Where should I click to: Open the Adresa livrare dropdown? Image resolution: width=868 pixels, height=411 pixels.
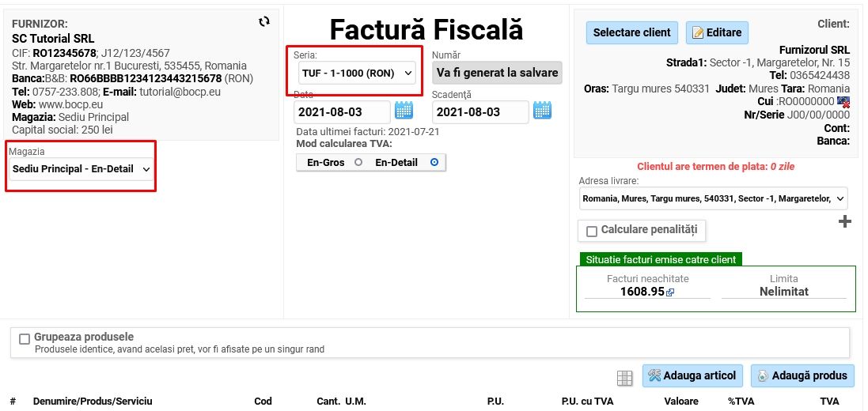[x=712, y=198]
